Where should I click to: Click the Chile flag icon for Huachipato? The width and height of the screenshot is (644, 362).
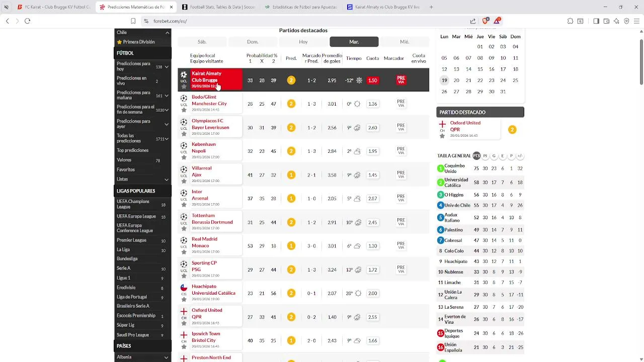[184, 288]
